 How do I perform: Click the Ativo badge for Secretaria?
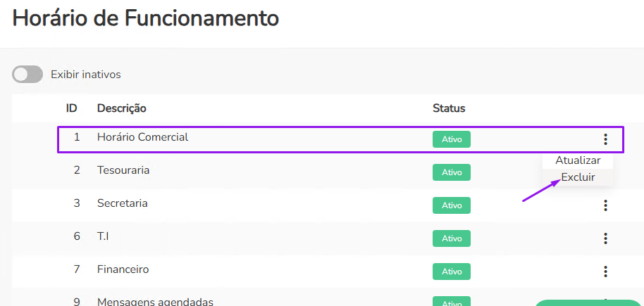(x=451, y=205)
